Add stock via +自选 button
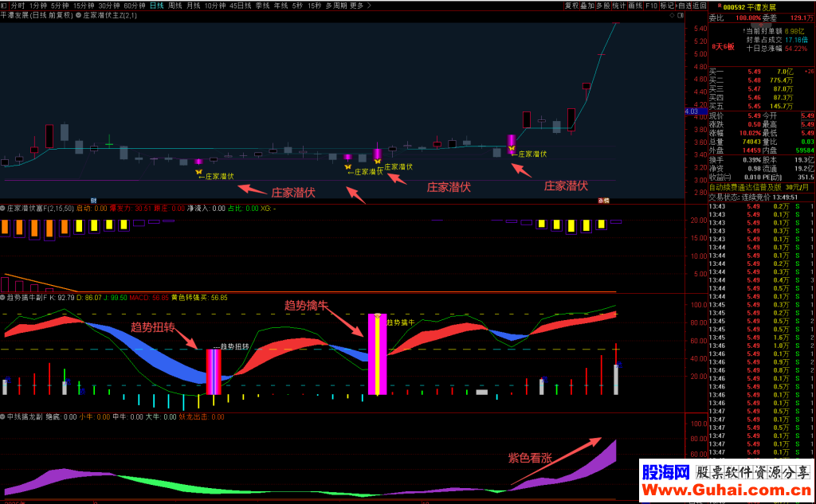Image resolution: width=816 pixels, height=504 pixels. (x=683, y=5)
